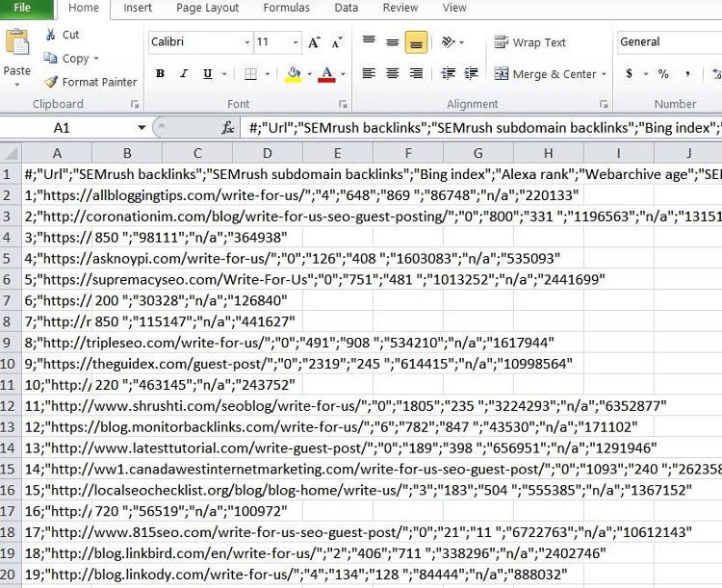Apply yellow fill color bucket

(294, 74)
